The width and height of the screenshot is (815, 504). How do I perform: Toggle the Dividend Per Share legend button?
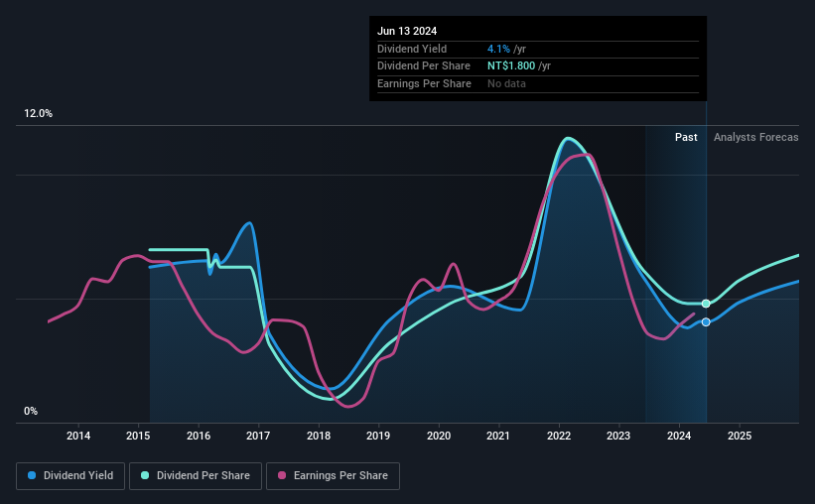[x=196, y=476]
